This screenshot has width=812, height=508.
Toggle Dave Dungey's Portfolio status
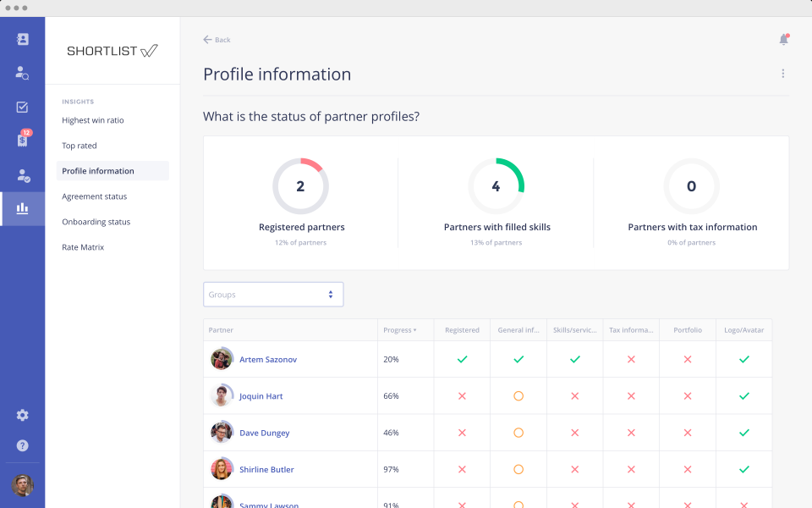pos(688,432)
